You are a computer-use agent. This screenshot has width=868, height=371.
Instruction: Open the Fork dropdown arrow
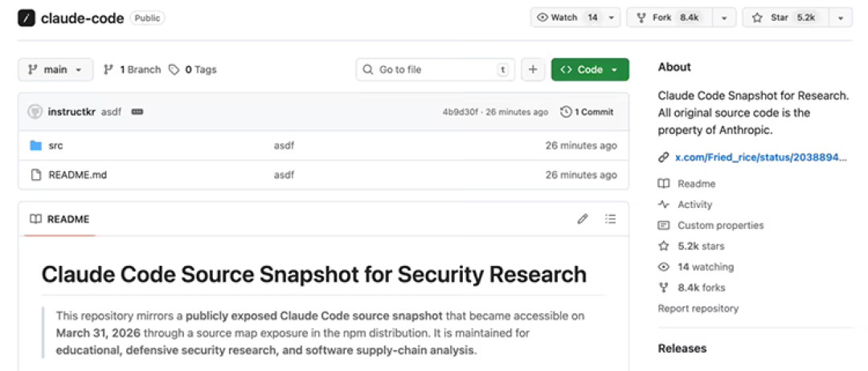pos(725,18)
